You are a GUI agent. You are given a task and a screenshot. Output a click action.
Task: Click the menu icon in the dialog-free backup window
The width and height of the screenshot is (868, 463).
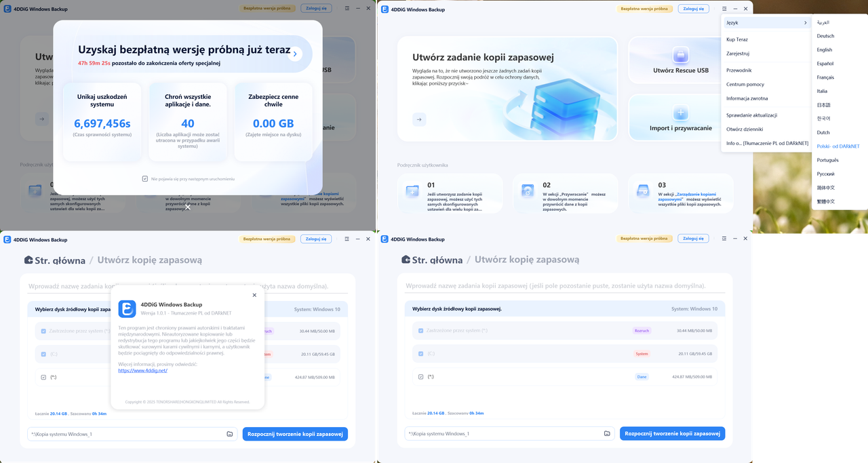724,239
